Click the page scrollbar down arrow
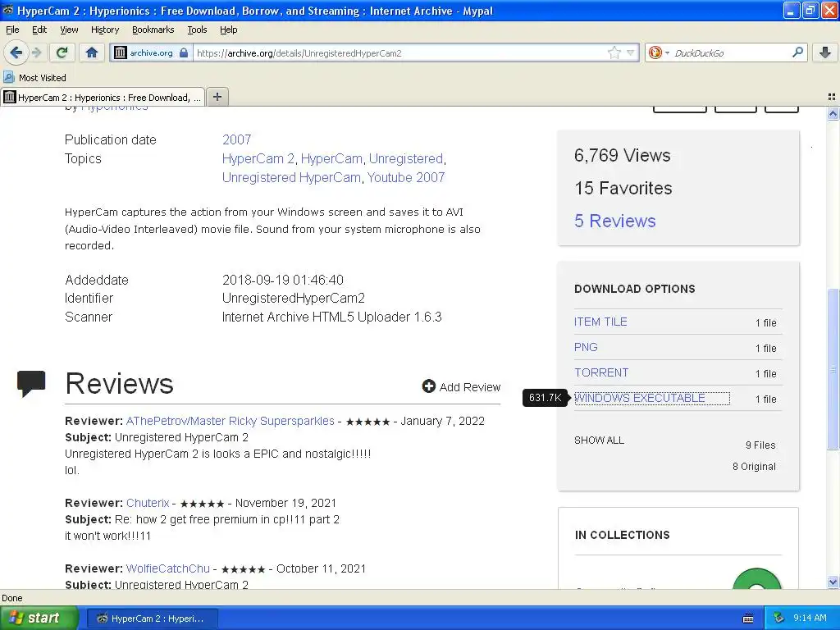 pyautogui.click(x=833, y=582)
